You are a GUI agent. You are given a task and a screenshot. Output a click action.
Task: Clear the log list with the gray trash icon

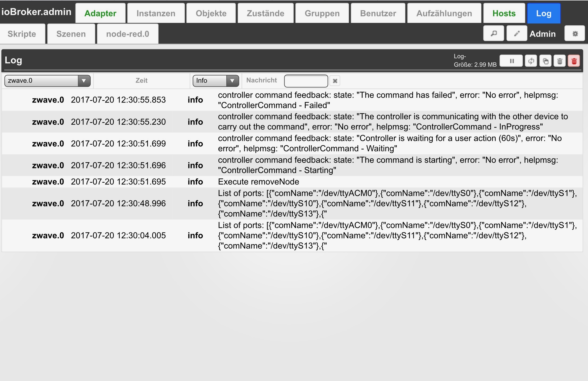tap(560, 61)
